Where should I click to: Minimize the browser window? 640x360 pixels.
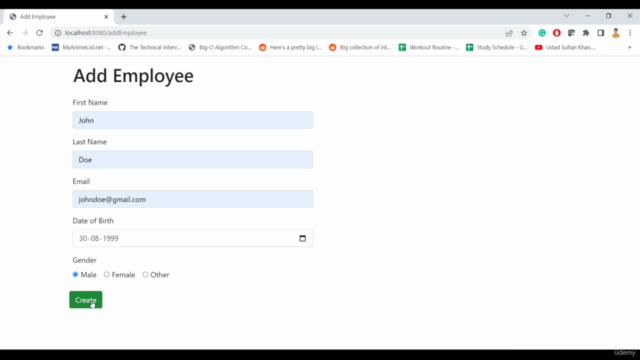pyautogui.click(x=588, y=16)
